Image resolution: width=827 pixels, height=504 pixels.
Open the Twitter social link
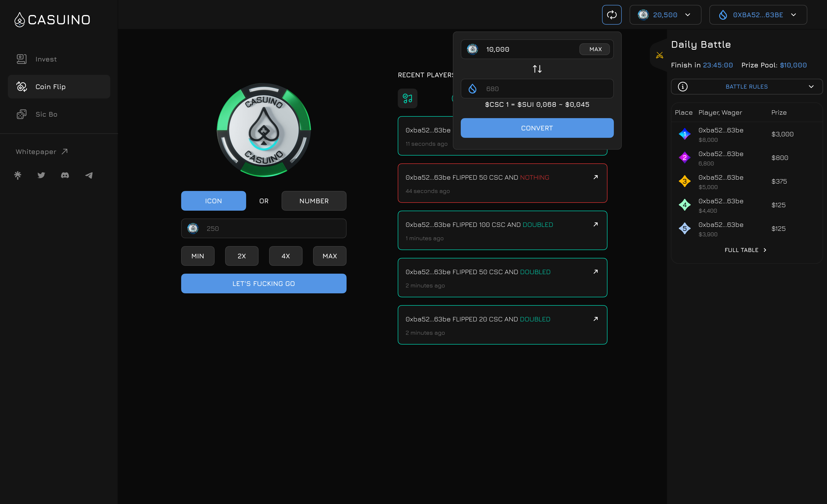[x=41, y=175]
